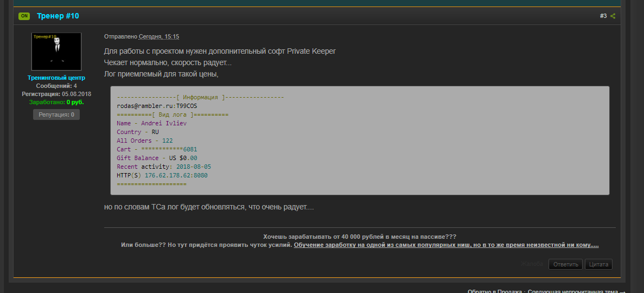The width and height of the screenshot is (644, 293).
Task: Open the Тренер #10 profile from post header
Action: (x=58, y=16)
